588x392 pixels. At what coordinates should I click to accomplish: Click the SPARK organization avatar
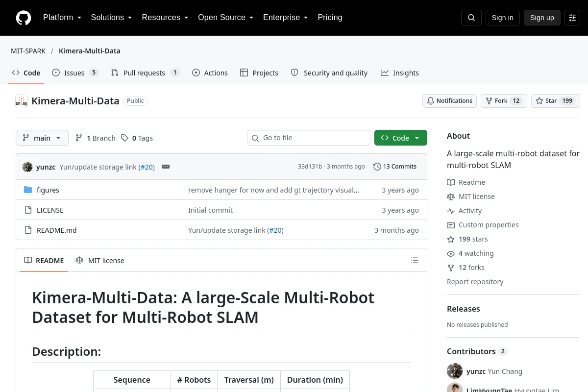click(x=22, y=101)
